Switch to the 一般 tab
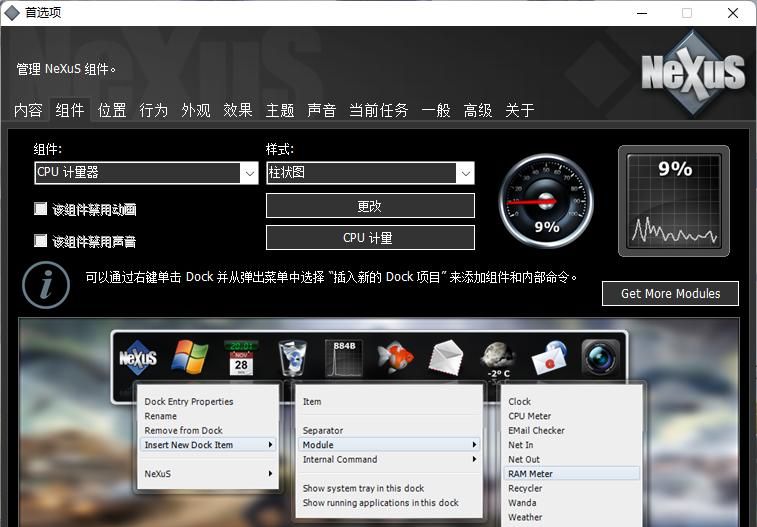757x527 pixels. pos(435,110)
